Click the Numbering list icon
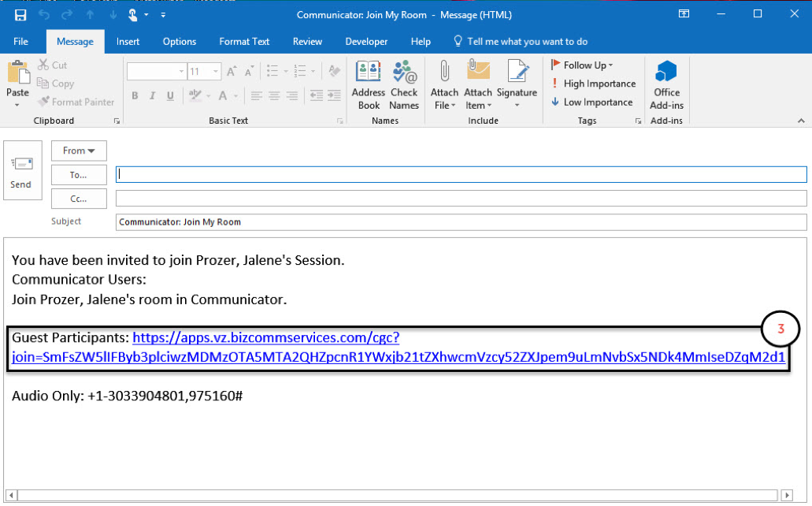This screenshot has height=506, width=812. tap(300, 71)
